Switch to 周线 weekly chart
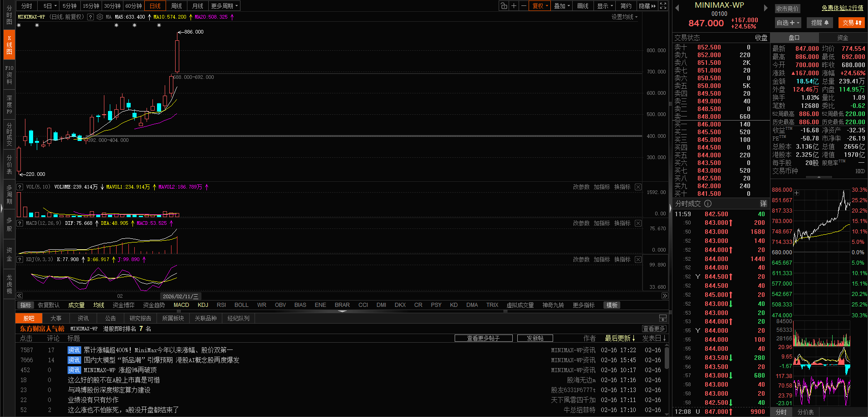Image resolution: width=868 pixels, height=417 pixels. [177, 6]
